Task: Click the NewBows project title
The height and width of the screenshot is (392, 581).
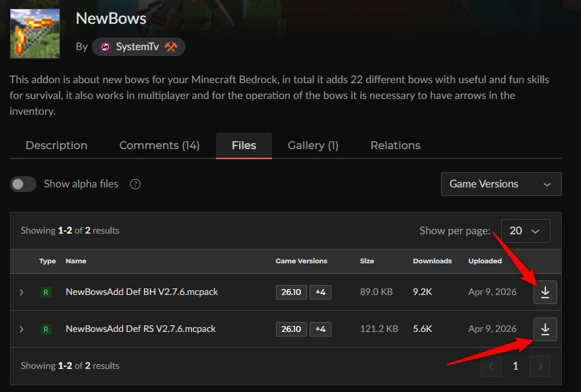Action: (x=111, y=18)
